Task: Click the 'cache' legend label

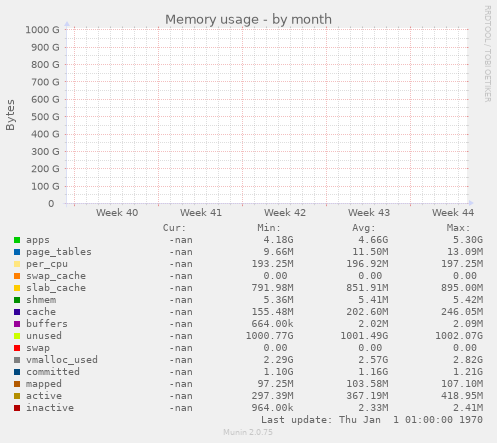Action: [41, 312]
